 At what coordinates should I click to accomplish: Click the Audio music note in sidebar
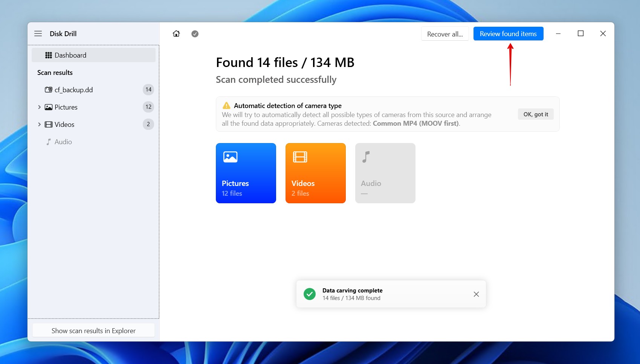(x=49, y=142)
